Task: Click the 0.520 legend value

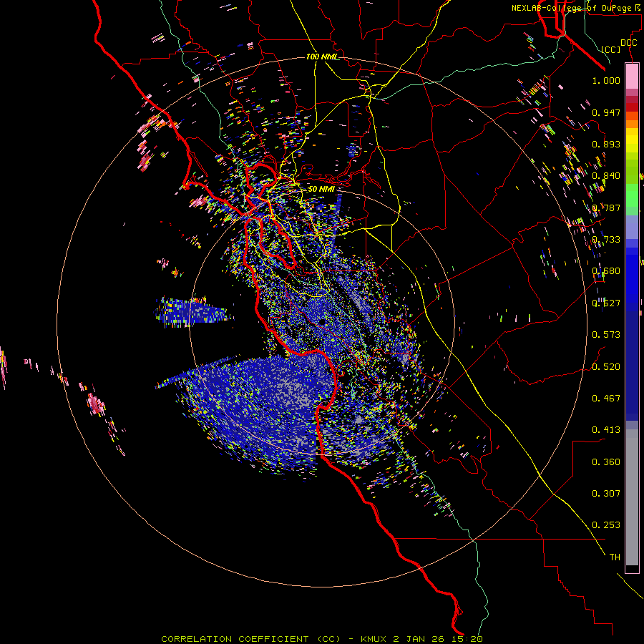Action: click(606, 366)
